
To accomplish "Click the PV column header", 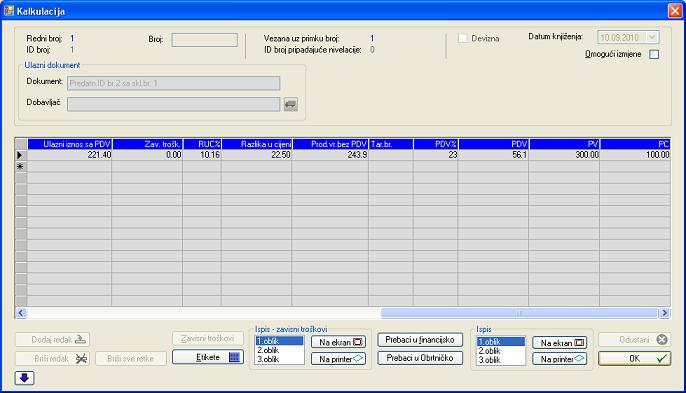I will coord(564,144).
